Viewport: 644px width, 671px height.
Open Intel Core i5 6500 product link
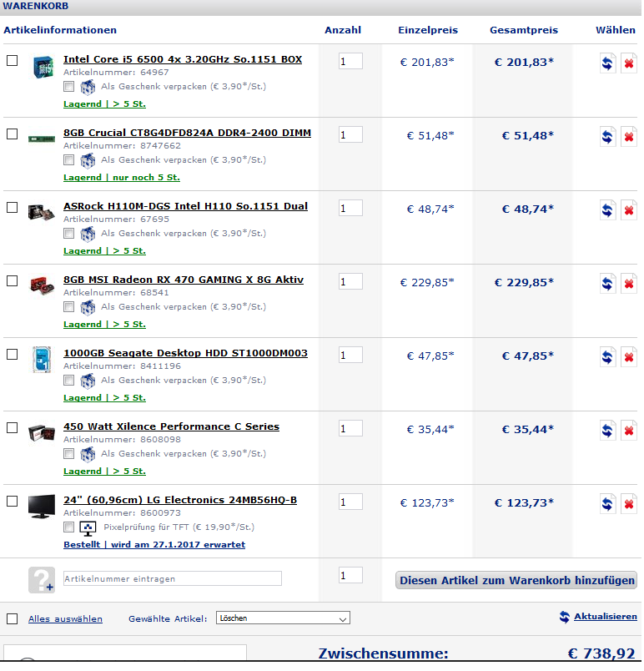[x=183, y=59]
